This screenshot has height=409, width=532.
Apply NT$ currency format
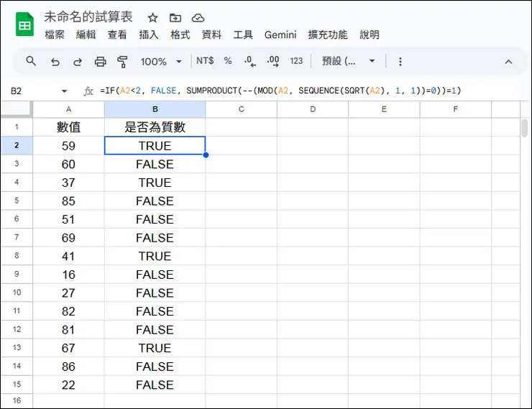click(205, 61)
